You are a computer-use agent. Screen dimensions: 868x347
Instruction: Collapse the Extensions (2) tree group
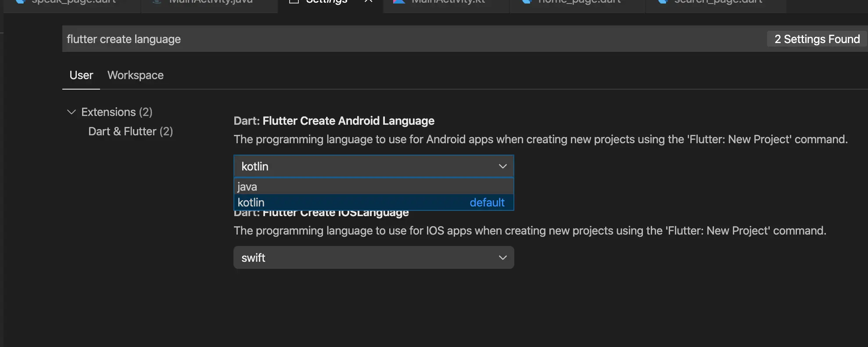pyautogui.click(x=72, y=112)
